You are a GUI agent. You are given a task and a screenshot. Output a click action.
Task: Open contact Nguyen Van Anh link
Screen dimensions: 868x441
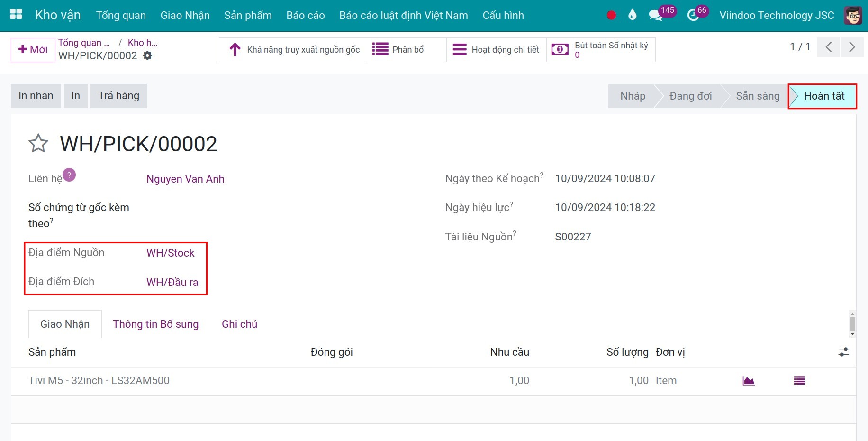coord(185,179)
